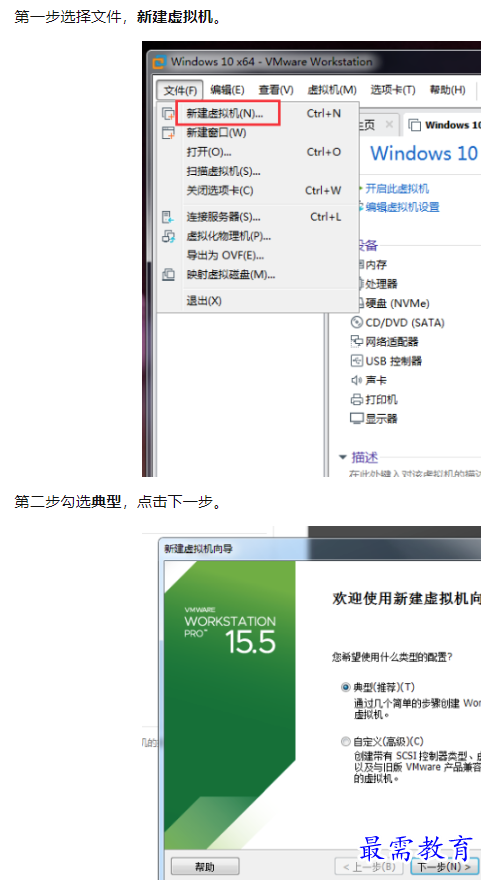Viewport: 481px width, 880px height.
Task: Switch to the Windows 10 tab
Action: coord(444,125)
